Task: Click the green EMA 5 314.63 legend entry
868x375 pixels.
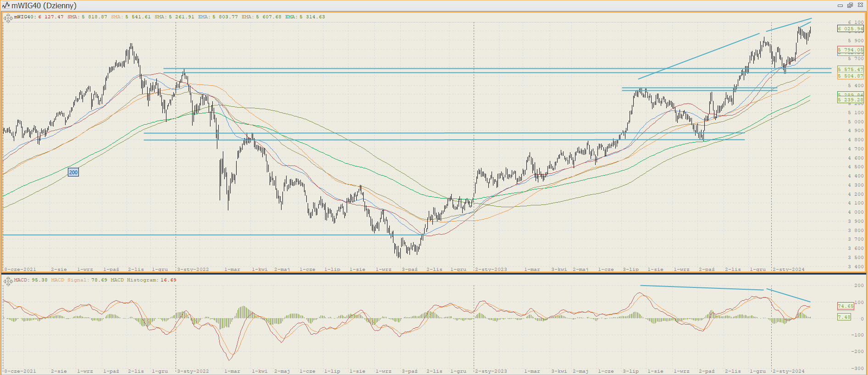Action: pos(305,17)
